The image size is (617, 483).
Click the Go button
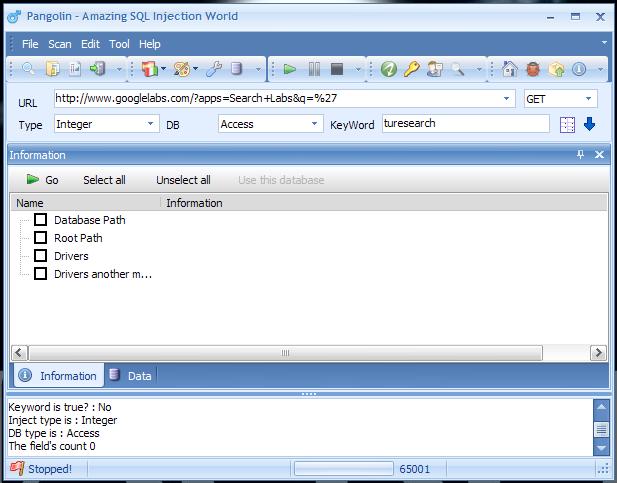[42, 180]
